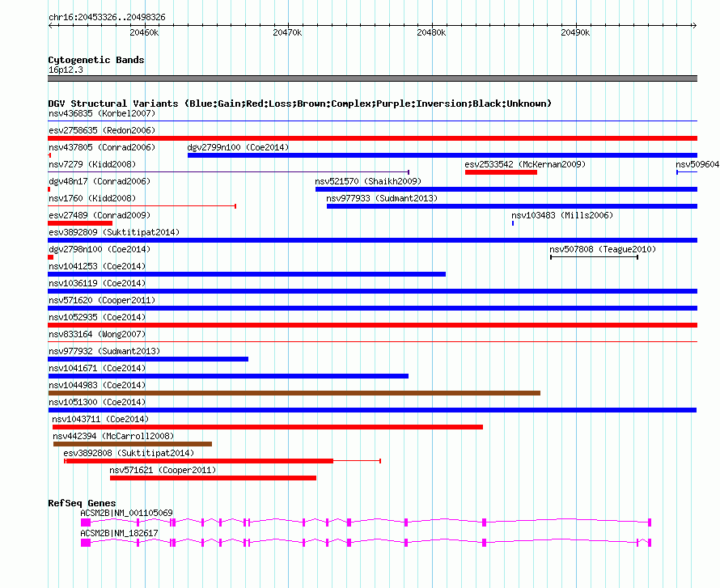
Task: Open the nsv1036119 (Coe2014) label
Action: (x=97, y=283)
